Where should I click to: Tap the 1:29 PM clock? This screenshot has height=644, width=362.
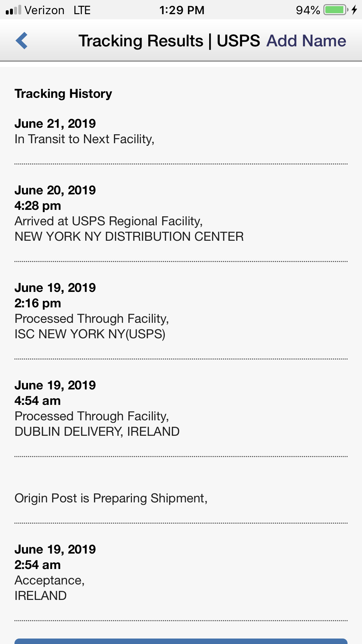182,10
